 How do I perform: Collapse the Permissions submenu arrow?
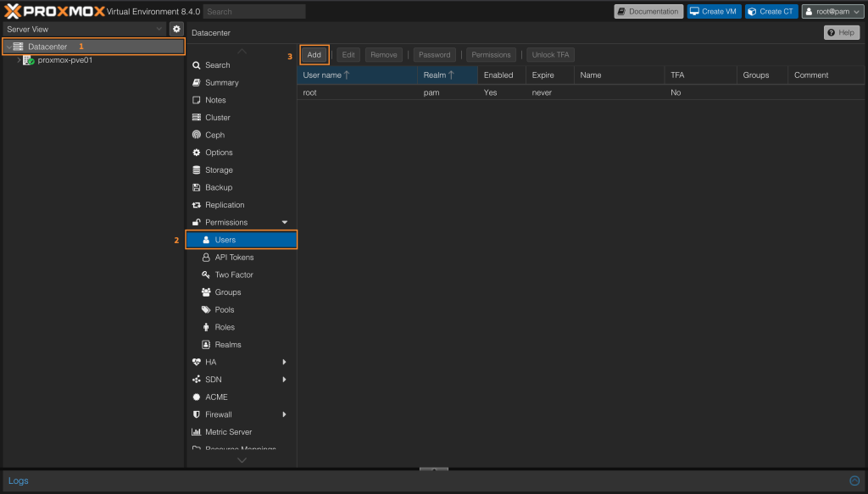tap(285, 222)
